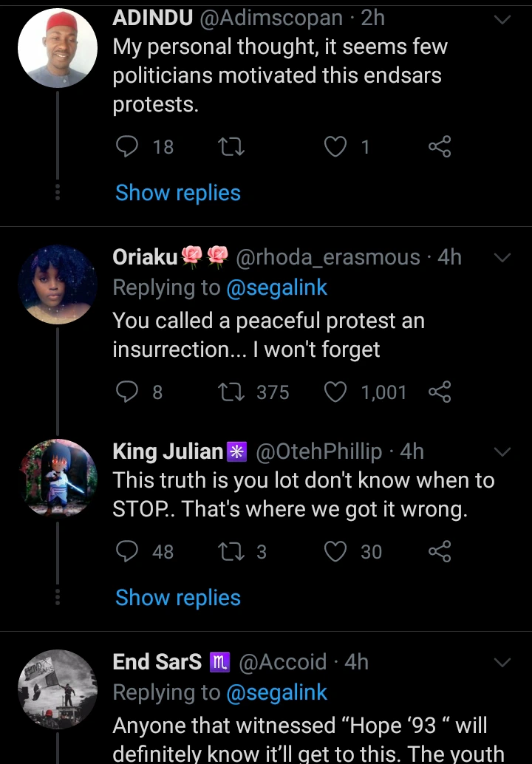
Task: View Oriaku's profile picture
Action: click(58, 284)
